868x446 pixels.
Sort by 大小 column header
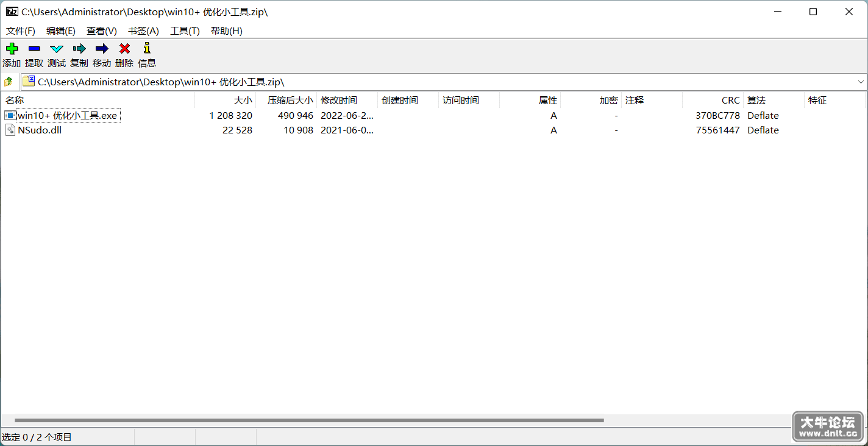tap(225, 101)
